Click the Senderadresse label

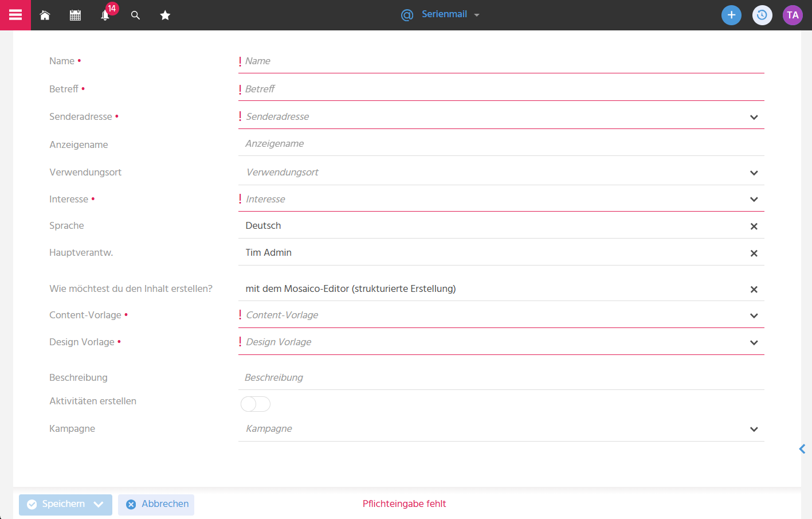pyautogui.click(x=81, y=116)
